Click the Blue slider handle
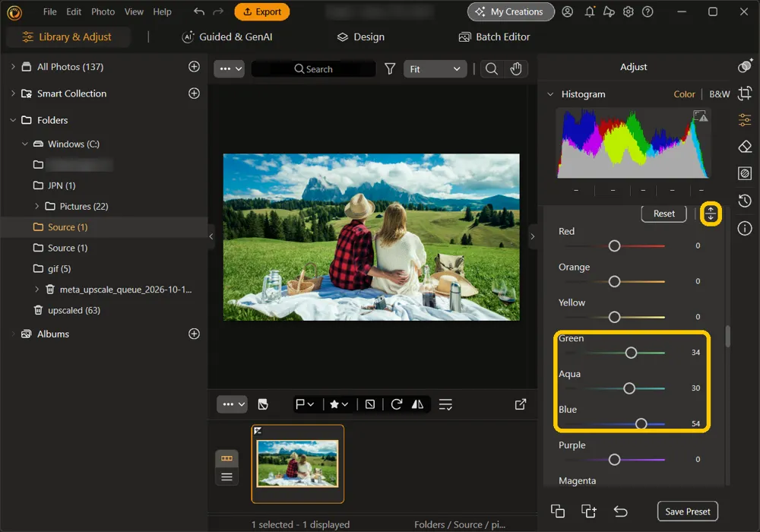This screenshot has height=532, width=760. (641, 424)
